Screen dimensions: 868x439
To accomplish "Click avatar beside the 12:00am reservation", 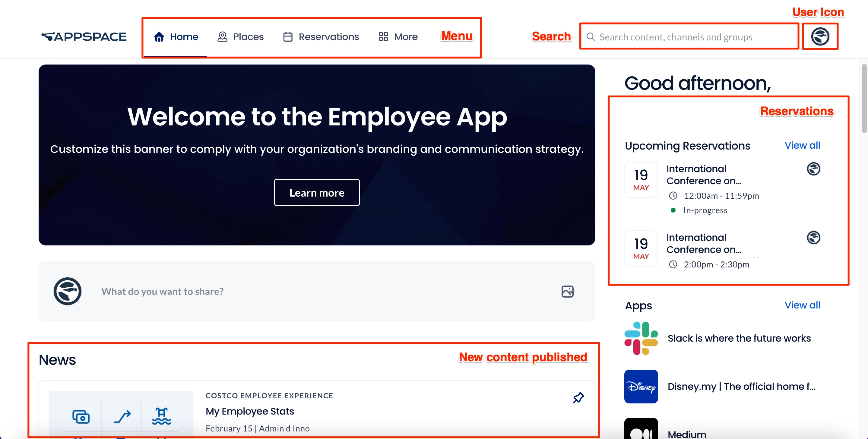I will point(813,169).
